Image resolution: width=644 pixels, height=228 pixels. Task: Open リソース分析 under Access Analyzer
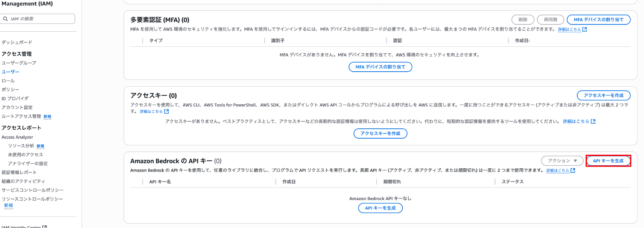coord(21,146)
